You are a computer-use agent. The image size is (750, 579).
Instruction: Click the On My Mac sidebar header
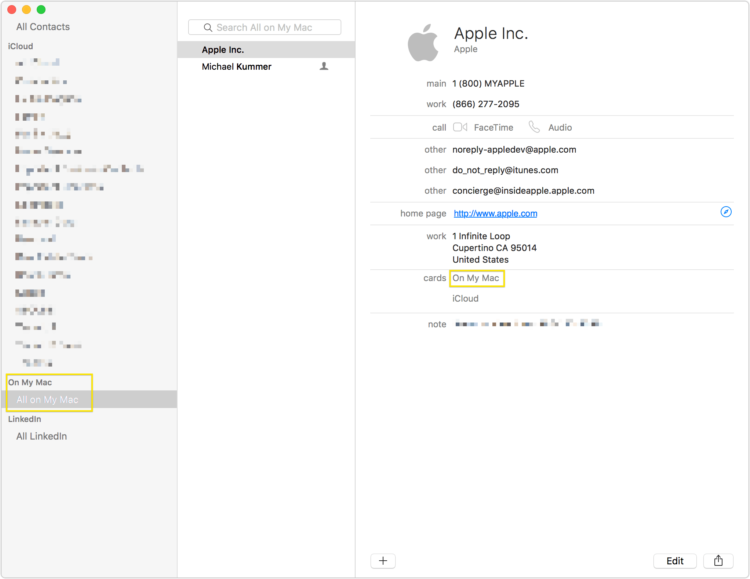[x=30, y=382]
